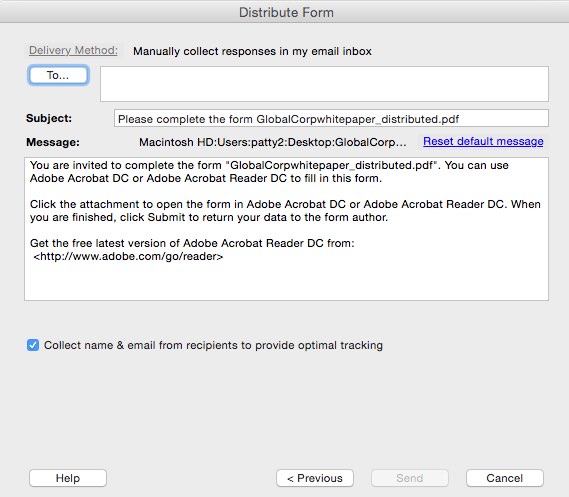
Task: Click inside the Subject text field
Action: pos(331,119)
